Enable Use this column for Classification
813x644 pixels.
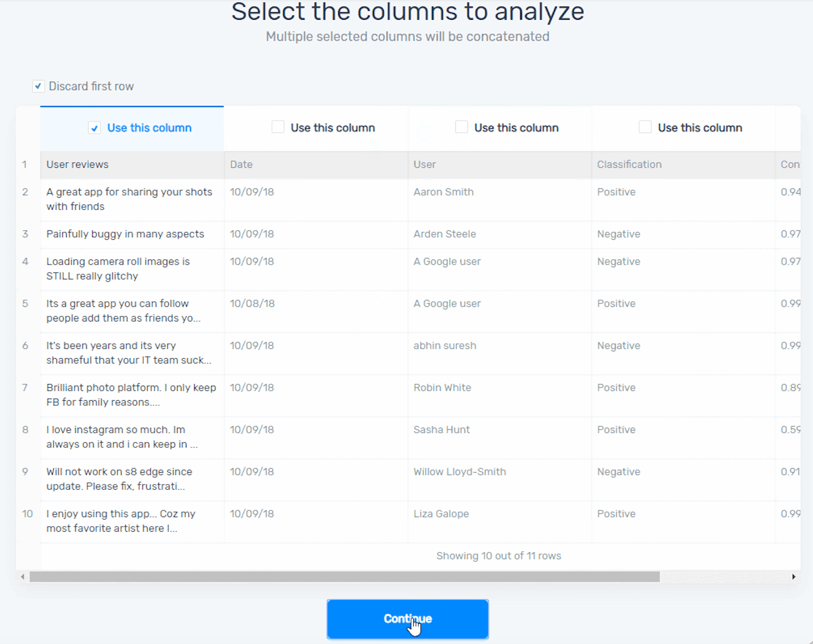[645, 127]
